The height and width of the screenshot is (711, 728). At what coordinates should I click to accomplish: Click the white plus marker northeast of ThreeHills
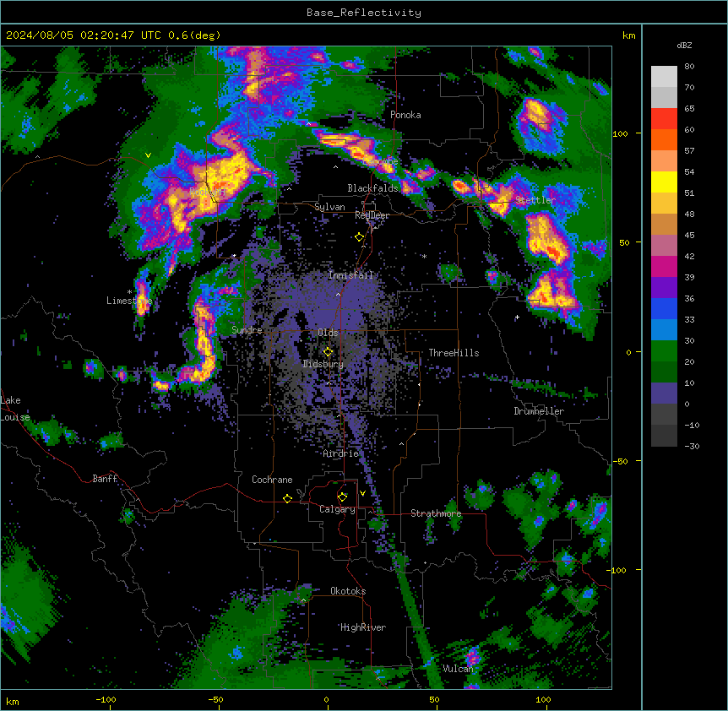517,317
